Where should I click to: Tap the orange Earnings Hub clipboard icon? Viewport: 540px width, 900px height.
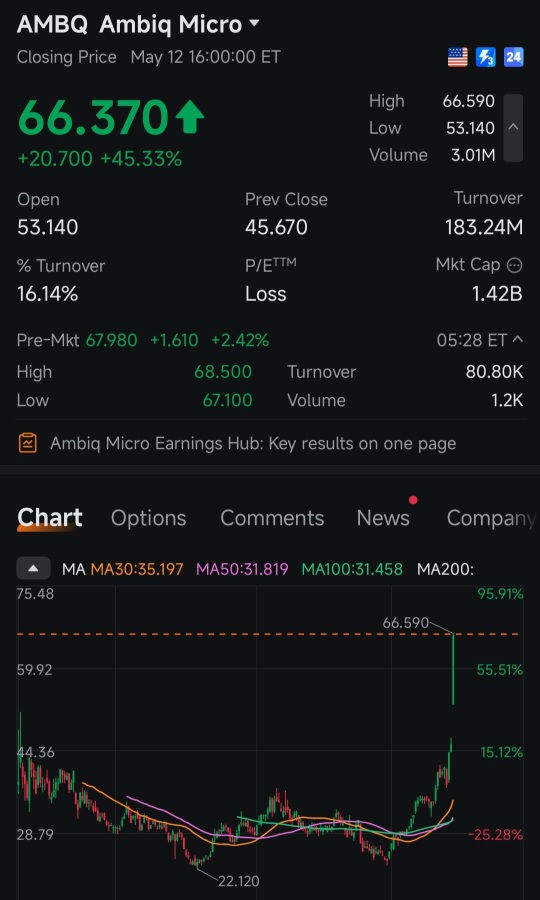[x=28, y=443]
